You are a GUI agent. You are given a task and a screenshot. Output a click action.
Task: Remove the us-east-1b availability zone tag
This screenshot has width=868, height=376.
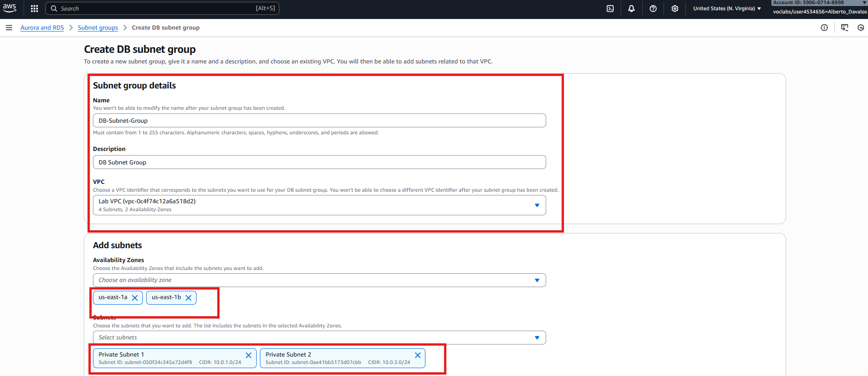pyautogui.click(x=188, y=298)
